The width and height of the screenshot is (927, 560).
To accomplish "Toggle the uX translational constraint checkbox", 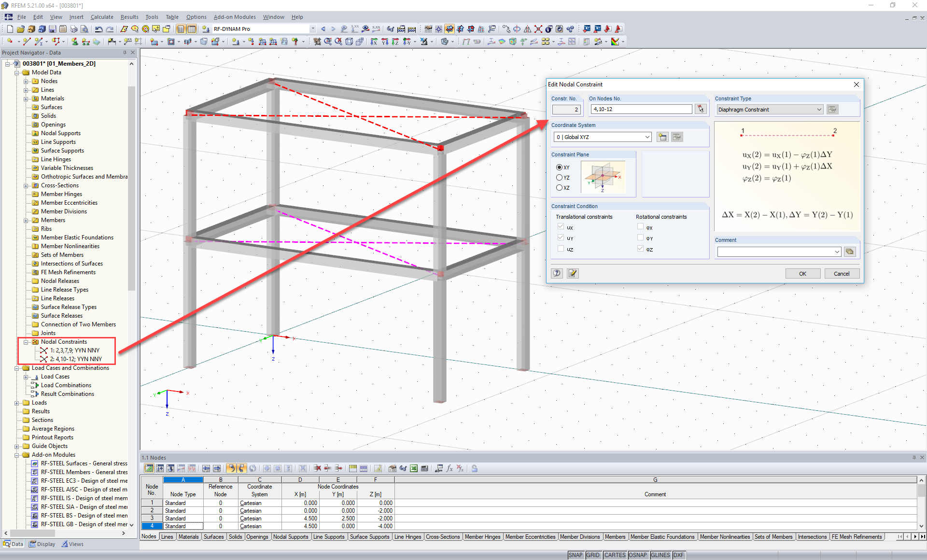I will point(560,227).
